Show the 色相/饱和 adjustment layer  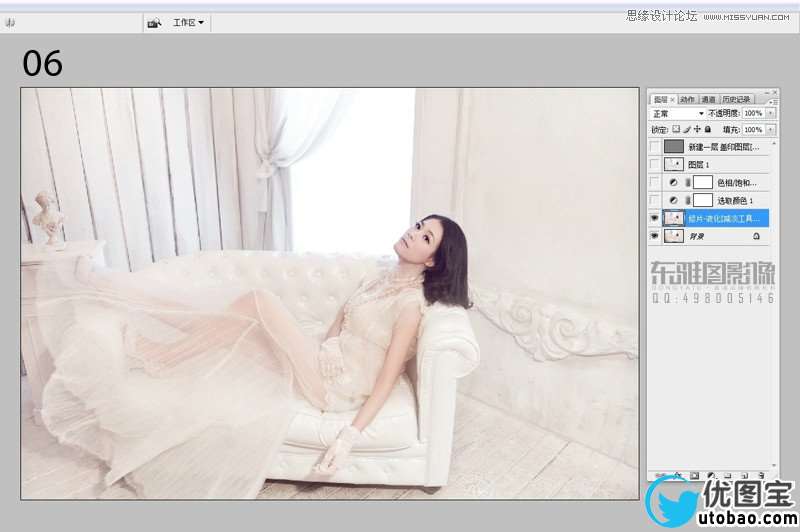[654, 182]
